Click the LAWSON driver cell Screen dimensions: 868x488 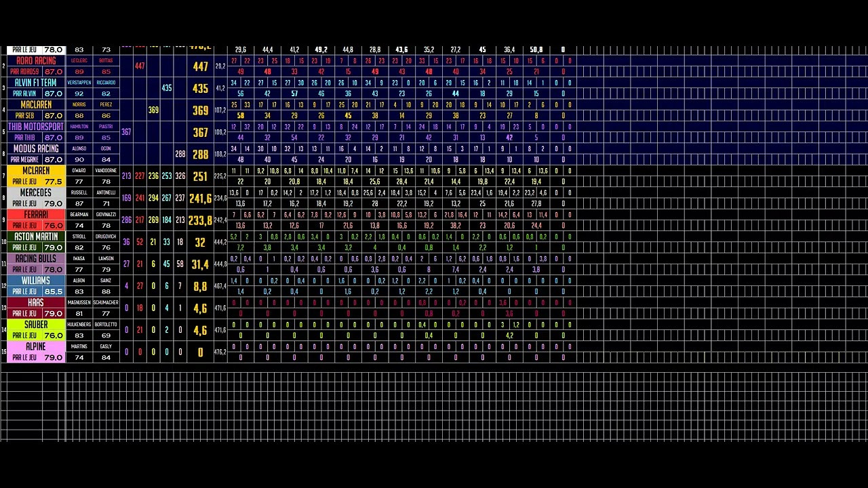click(106, 258)
